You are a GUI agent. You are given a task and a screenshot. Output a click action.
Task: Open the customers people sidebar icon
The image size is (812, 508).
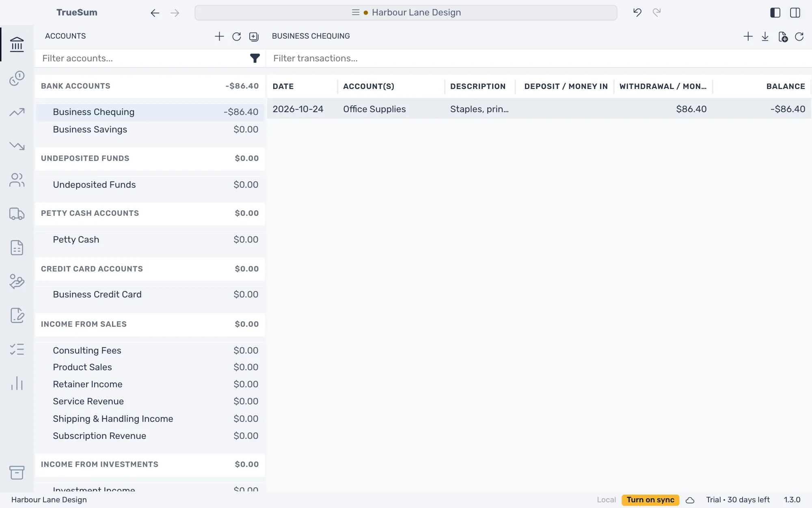(17, 180)
